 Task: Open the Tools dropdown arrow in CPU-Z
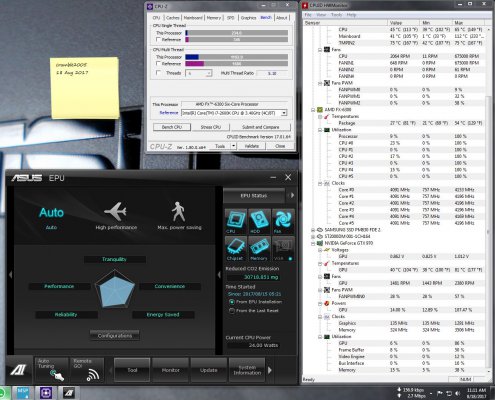pos(233,146)
